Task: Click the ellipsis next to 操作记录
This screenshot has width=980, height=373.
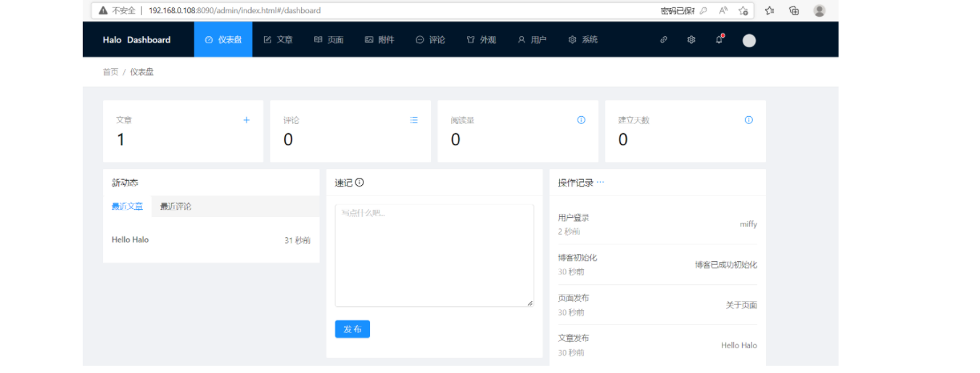Action: click(x=600, y=183)
